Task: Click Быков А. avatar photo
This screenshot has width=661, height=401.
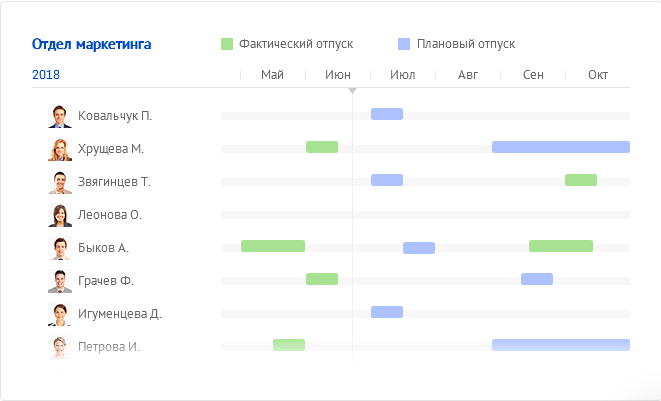Action: tap(60, 248)
